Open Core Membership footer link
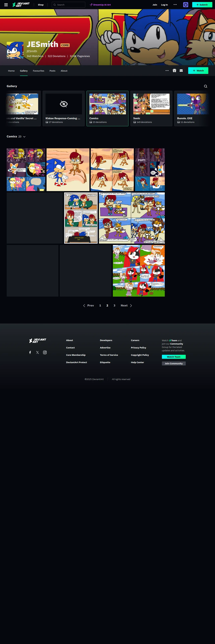 point(76,355)
